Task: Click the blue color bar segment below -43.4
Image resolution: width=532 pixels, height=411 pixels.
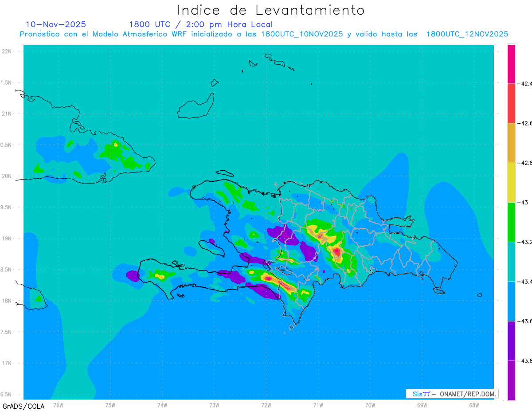Action: [x=511, y=301]
